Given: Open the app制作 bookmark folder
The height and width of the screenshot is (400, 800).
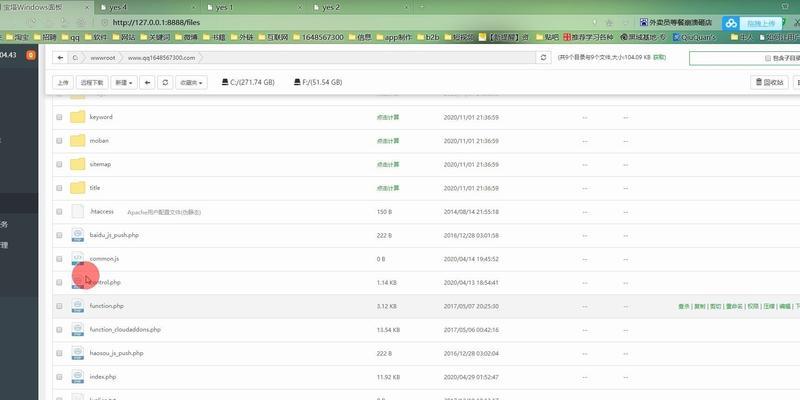Looking at the screenshot, I should click(x=394, y=37).
